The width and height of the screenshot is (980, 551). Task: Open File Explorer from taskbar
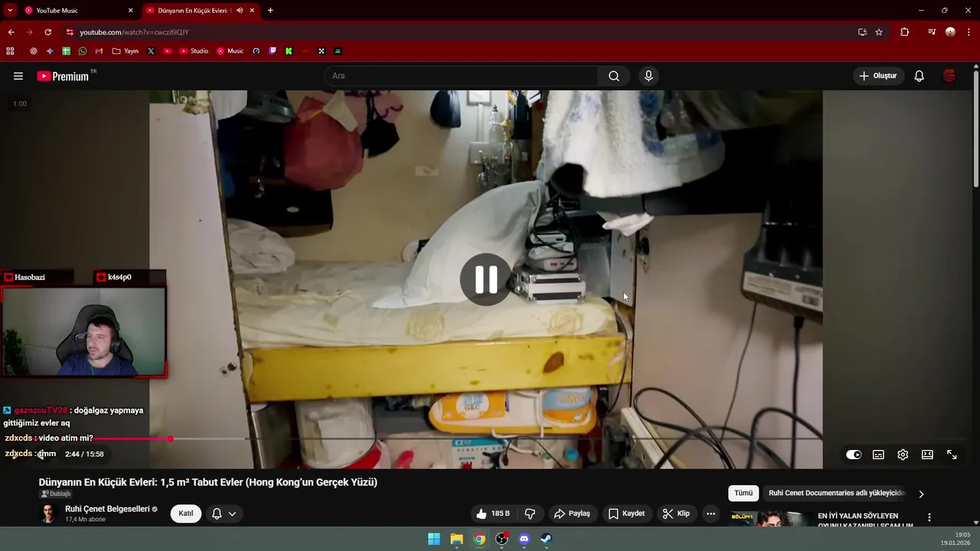click(x=456, y=539)
